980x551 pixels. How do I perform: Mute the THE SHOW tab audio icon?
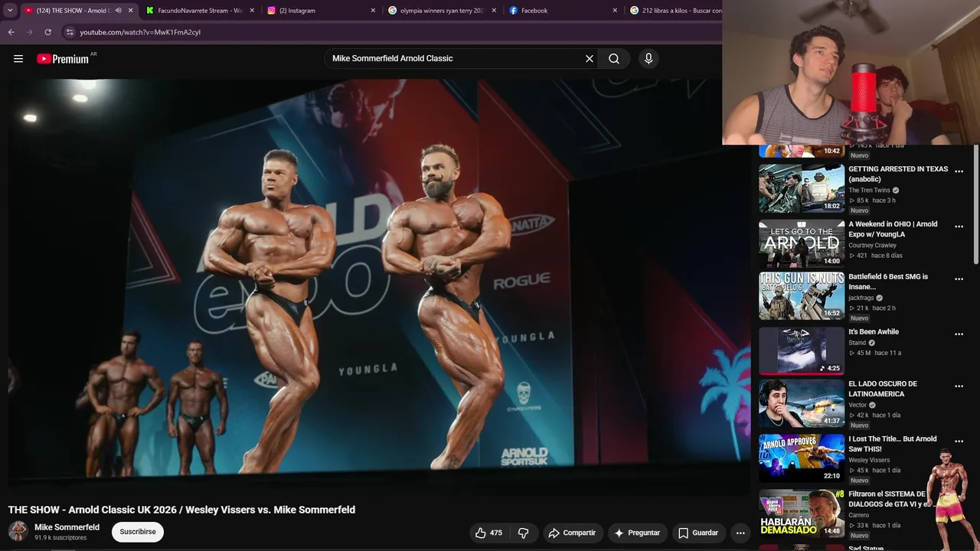tap(118, 11)
